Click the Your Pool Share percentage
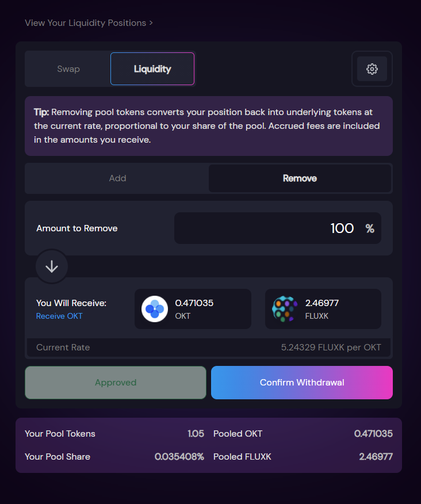The height and width of the screenshot is (504, 421). (179, 457)
